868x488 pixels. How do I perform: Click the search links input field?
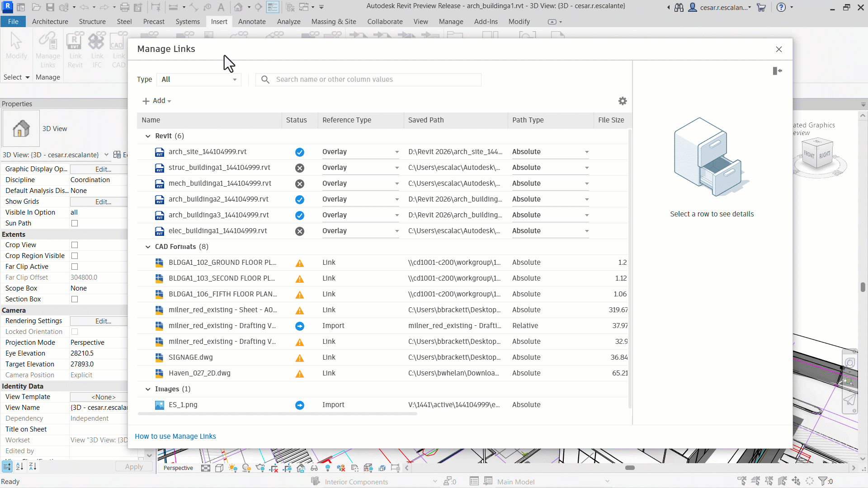(368, 80)
